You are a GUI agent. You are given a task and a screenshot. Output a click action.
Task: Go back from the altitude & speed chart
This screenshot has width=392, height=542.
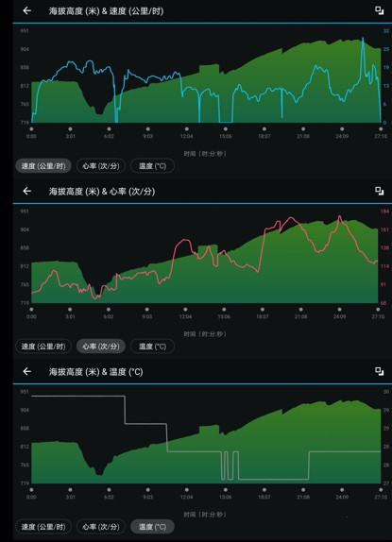pyautogui.click(x=27, y=10)
